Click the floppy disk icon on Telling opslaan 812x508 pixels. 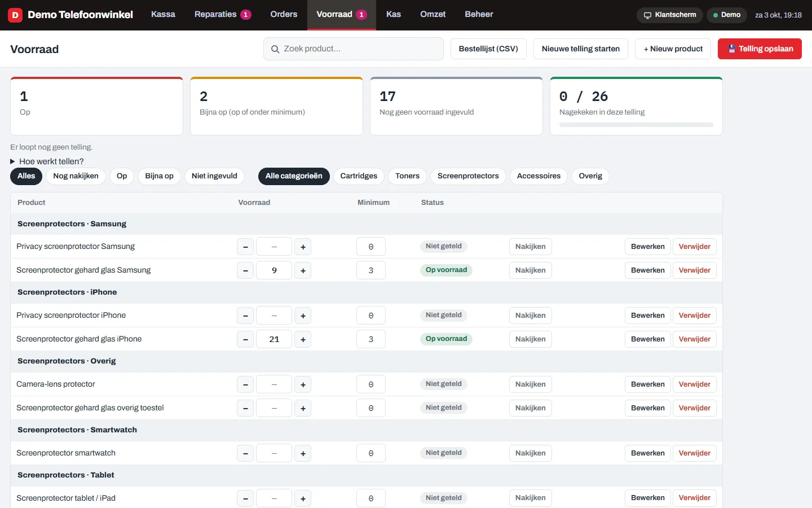point(731,49)
